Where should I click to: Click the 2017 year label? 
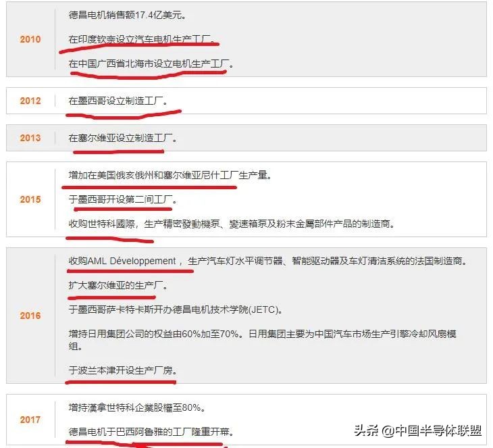[x=30, y=420]
